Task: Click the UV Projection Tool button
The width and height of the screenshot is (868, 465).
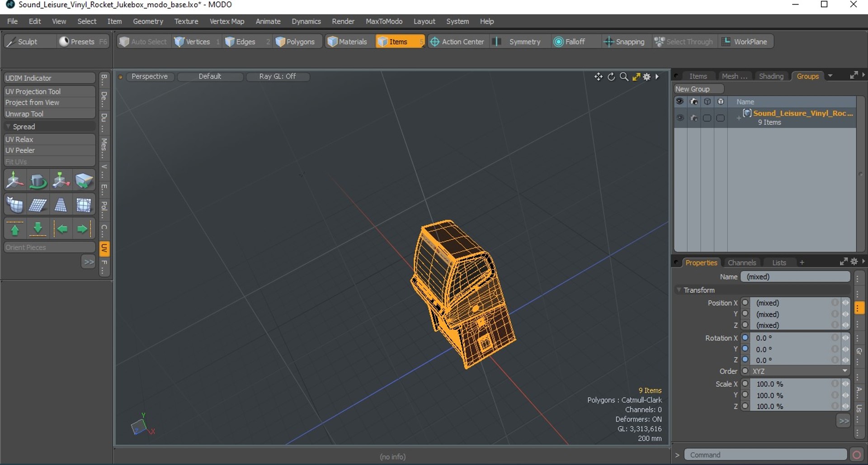Action: pyautogui.click(x=50, y=91)
